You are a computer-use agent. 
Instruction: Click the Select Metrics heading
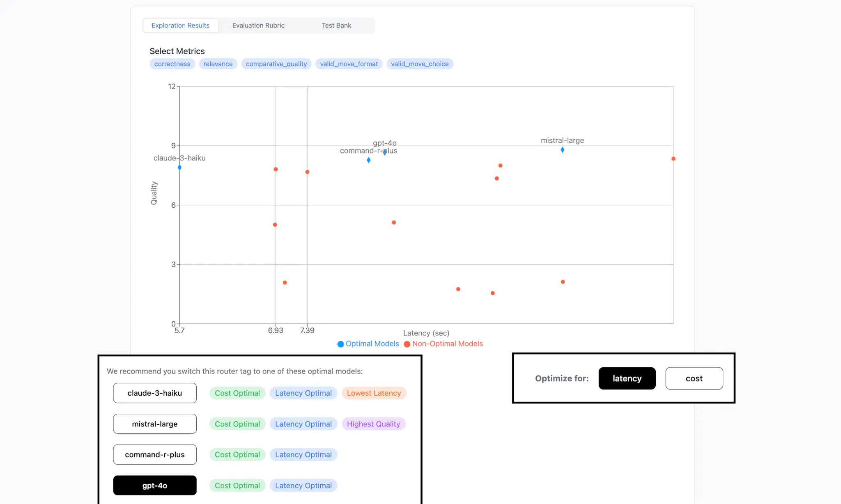(177, 51)
